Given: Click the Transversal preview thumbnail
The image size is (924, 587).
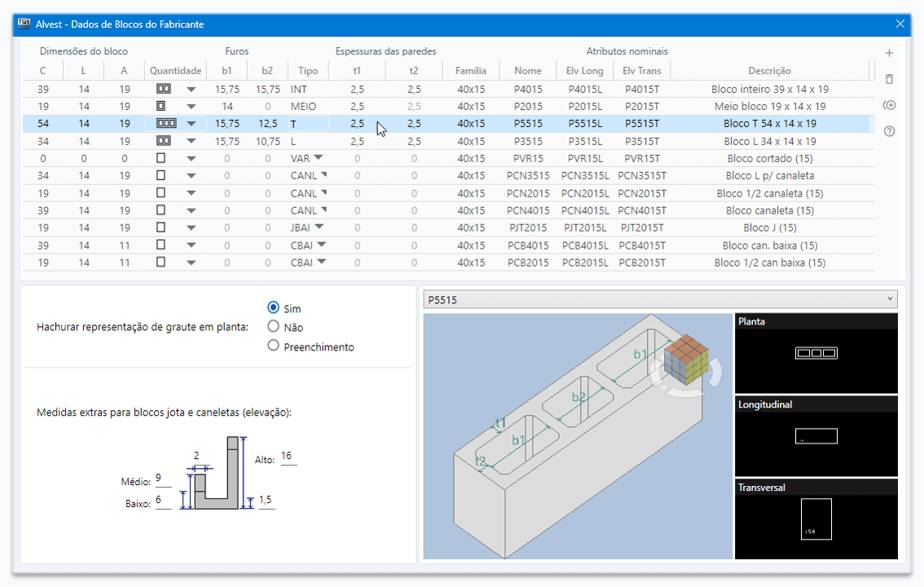Looking at the screenshot, I should click(816, 519).
